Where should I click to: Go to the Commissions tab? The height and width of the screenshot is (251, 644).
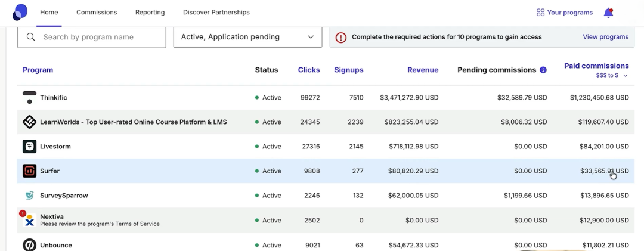point(97,13)
